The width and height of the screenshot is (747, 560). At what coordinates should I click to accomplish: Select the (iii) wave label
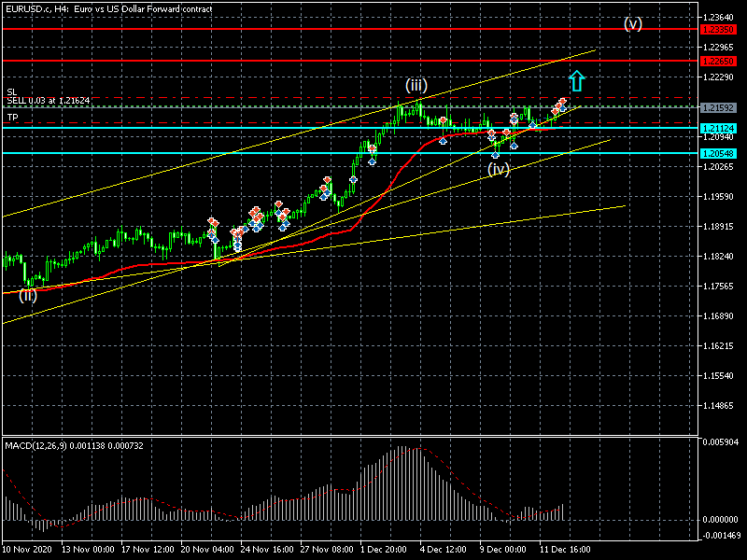(416, 86)
